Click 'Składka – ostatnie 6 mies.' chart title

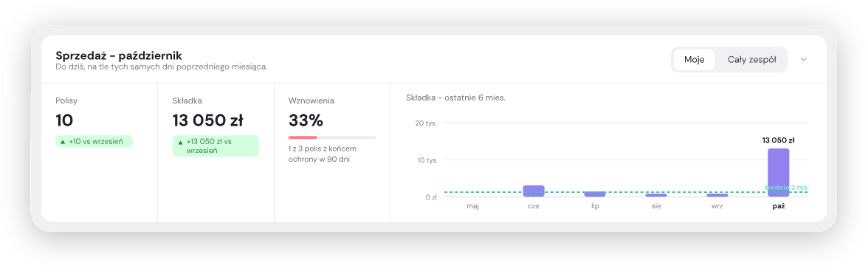point(455,98)
